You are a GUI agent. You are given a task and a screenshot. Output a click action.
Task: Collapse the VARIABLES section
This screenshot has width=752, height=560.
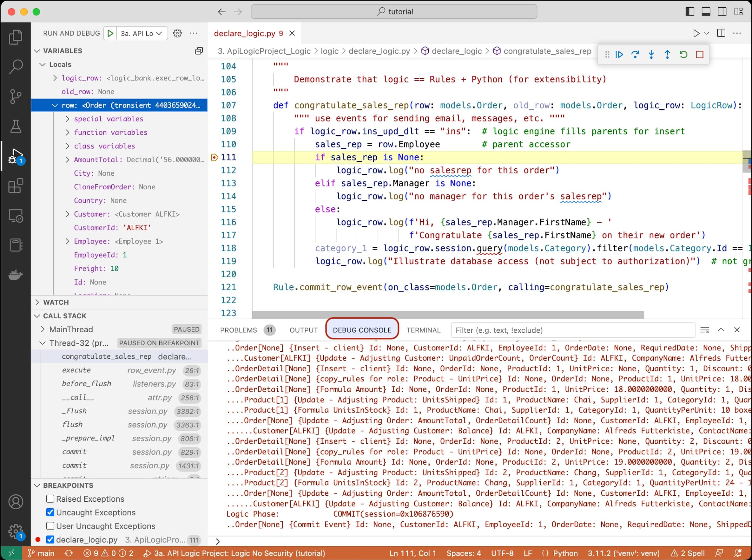[37, 51]
